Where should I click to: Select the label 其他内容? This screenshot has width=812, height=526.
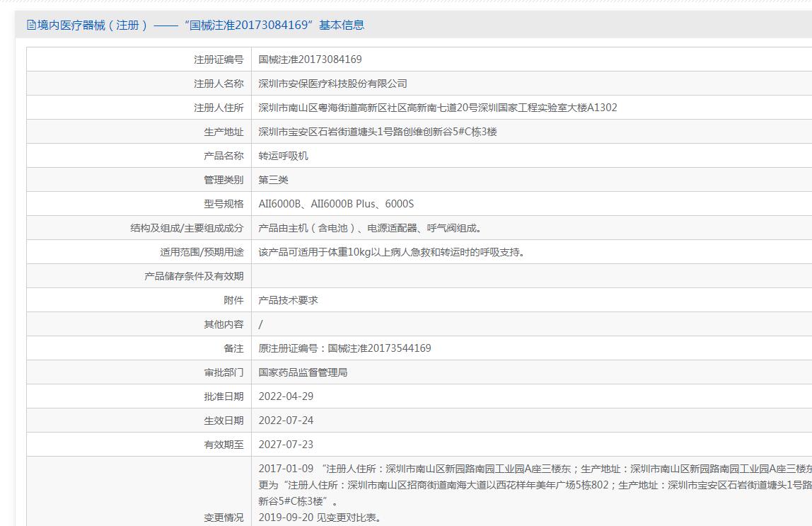tap(224, 324)
